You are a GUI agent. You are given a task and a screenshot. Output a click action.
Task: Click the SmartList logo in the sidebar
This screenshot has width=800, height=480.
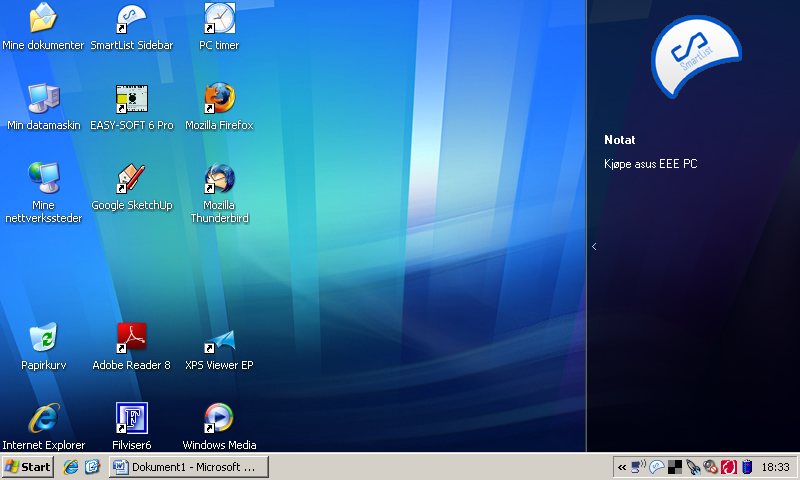click(696, 56)
